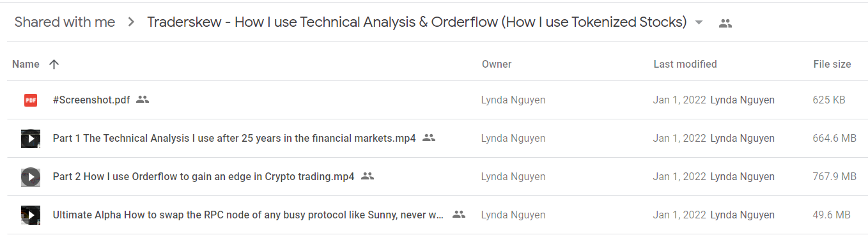Sort files by the Name column header

(26, 64)
